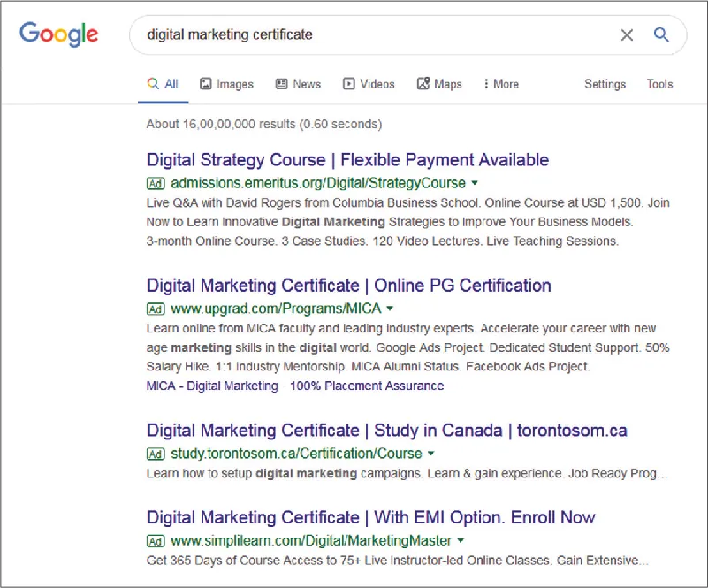The image size is (708, 588).
Task: Select the All results tab
Action: coord(163,83)
